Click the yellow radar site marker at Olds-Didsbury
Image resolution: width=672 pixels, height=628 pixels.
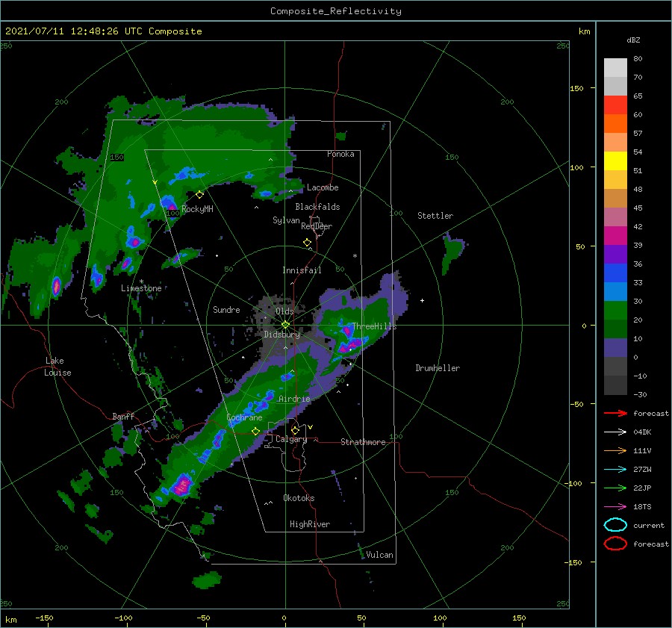point(285,325)
